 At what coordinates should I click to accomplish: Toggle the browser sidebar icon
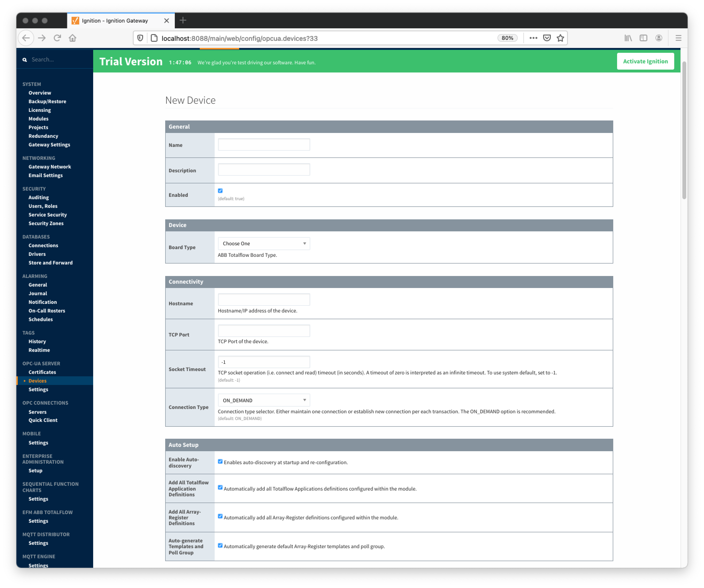(x=643, y=38)
